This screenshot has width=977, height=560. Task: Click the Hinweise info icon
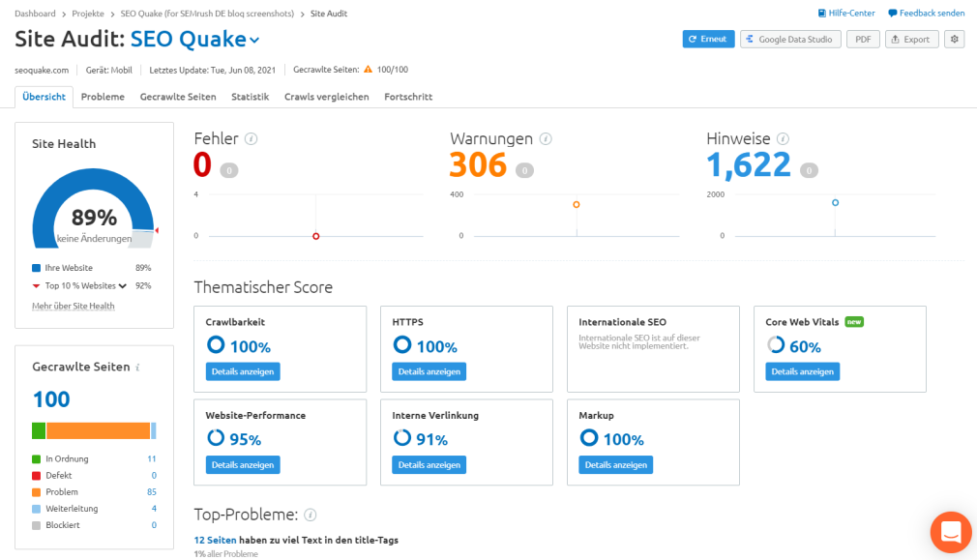tap(783, 139)
